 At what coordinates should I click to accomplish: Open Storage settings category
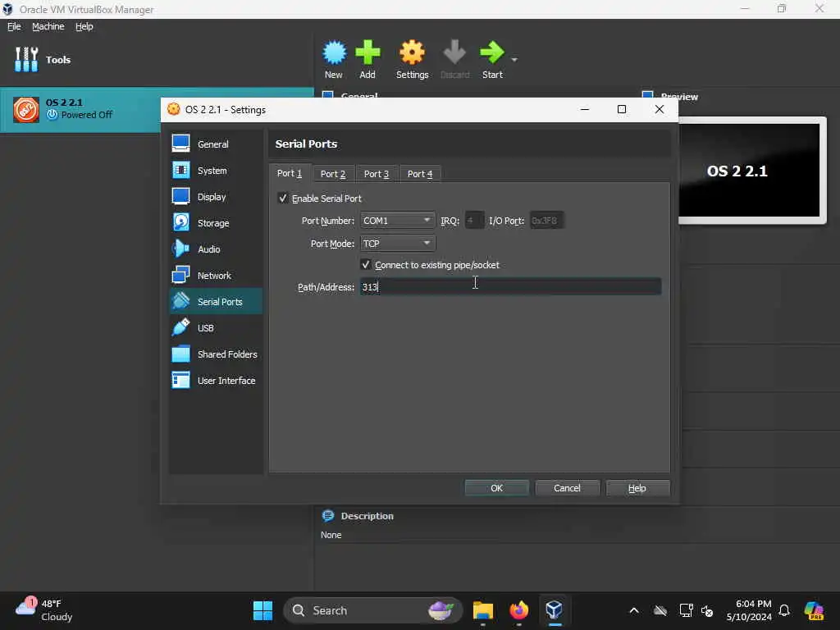(x=216, y=223)
